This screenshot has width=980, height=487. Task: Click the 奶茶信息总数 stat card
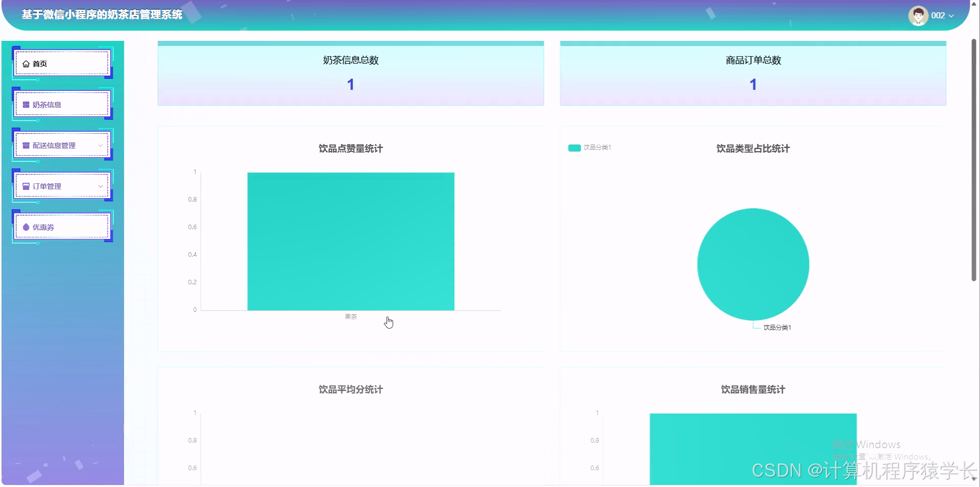(351, 73)
